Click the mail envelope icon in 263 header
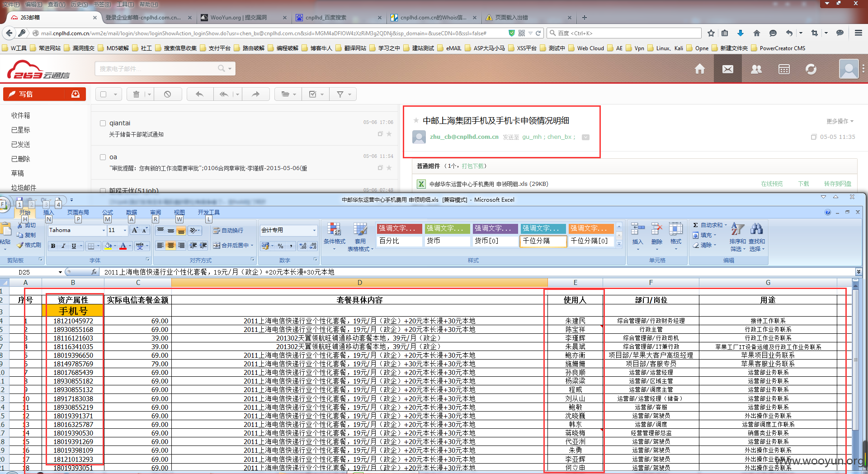868x474 pixels. coord(728,69)
